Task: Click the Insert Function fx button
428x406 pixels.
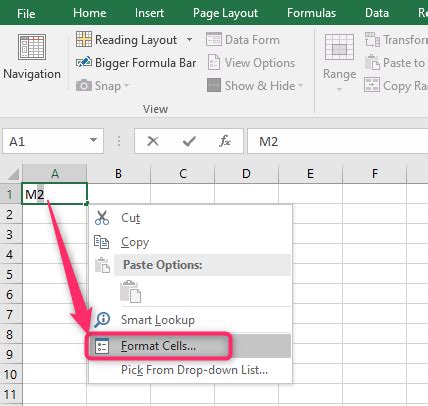Action: 225,141
